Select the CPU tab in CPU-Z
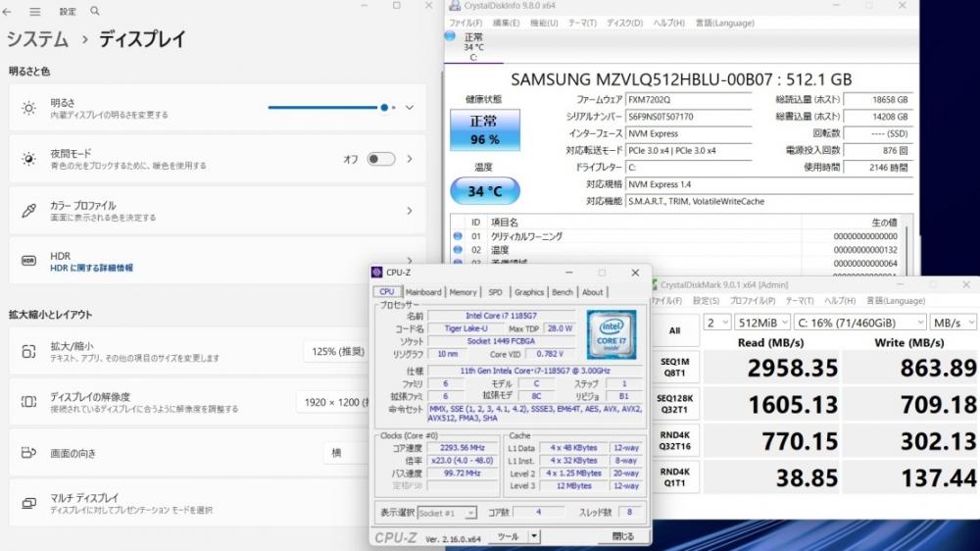This screenshot has height=551, width=980. tap(387, 292)
